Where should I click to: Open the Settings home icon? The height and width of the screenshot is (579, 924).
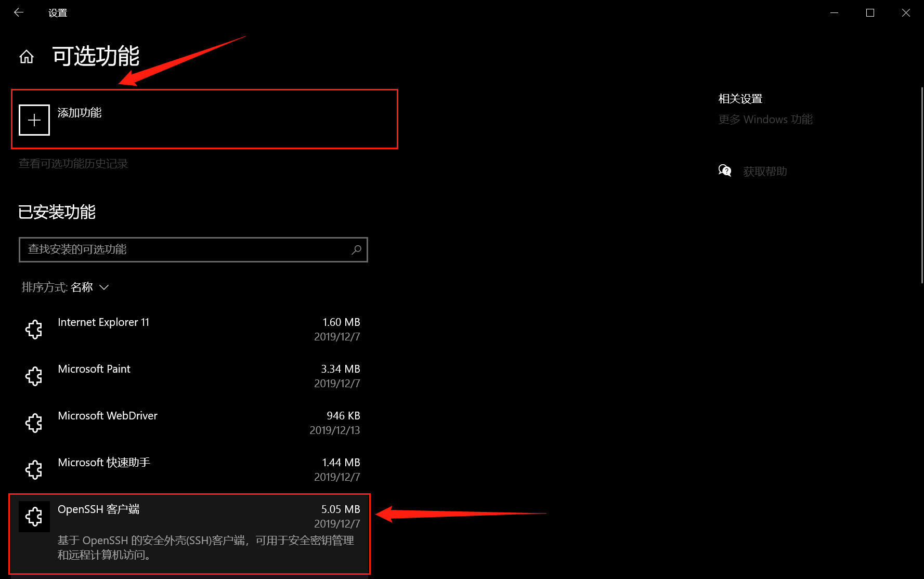(27, 57)
